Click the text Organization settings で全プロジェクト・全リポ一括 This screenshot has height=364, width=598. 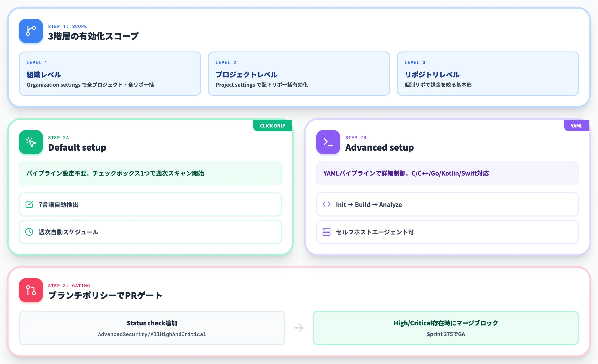(90, 85)
